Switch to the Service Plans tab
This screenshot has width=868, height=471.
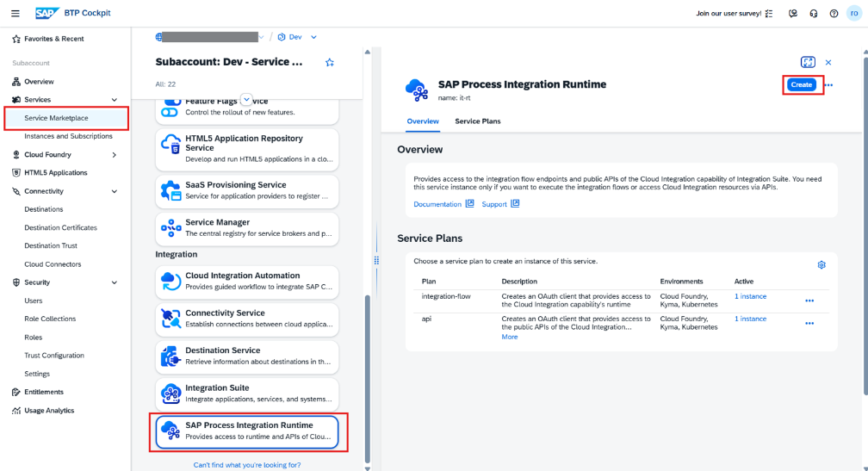(478, 121)
